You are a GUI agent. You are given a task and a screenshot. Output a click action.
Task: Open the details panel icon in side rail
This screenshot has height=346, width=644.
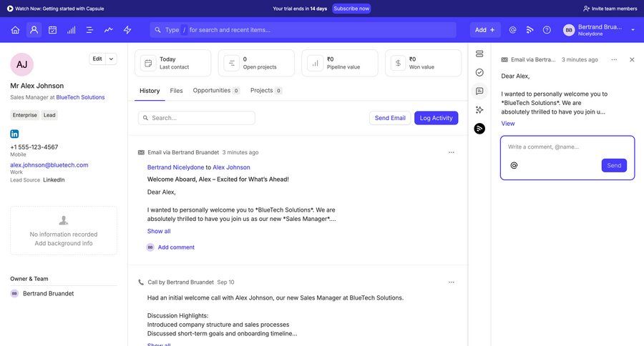tap(479, 54)
